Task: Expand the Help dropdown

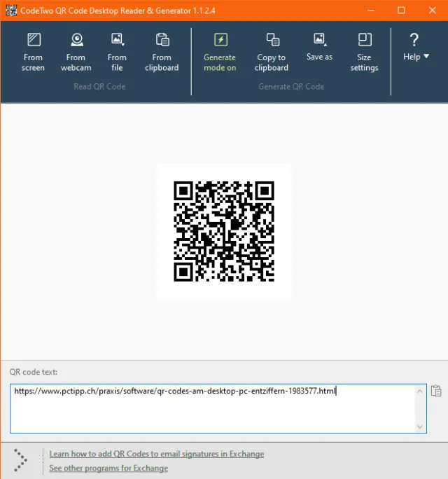Action: click(x=415, y=48)
